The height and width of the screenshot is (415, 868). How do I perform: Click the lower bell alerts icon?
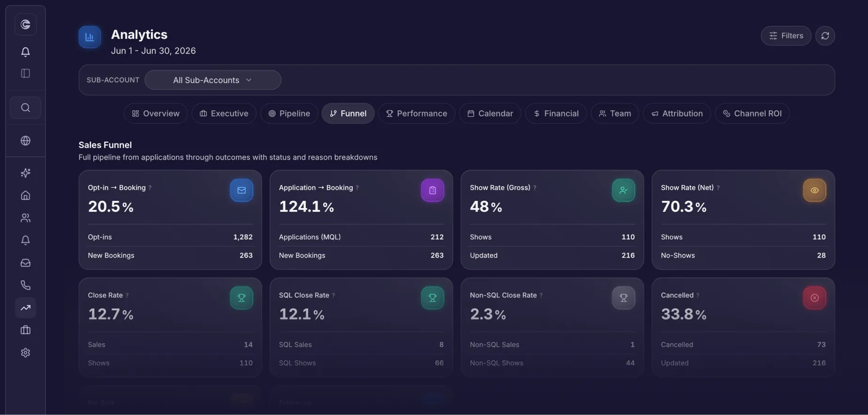(x=25, y=240)
